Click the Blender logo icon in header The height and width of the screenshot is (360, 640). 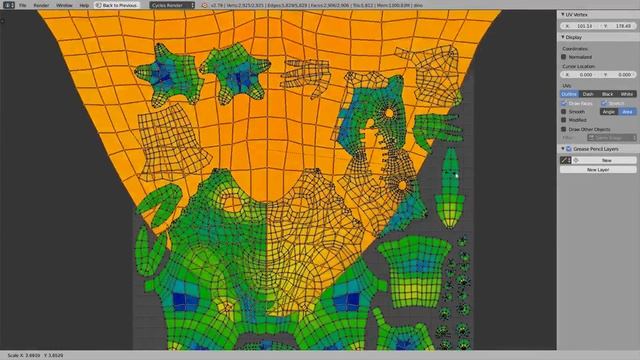(204, 5)
